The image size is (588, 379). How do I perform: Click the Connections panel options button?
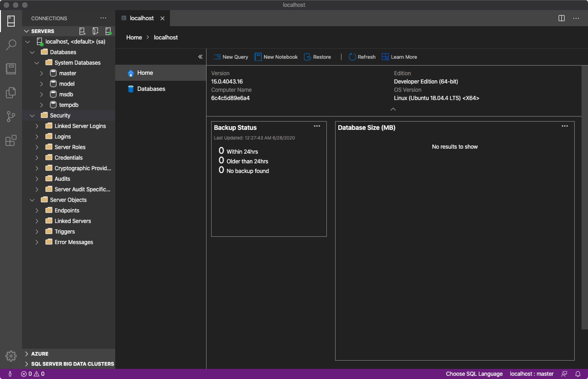click(x=103, y=18)
